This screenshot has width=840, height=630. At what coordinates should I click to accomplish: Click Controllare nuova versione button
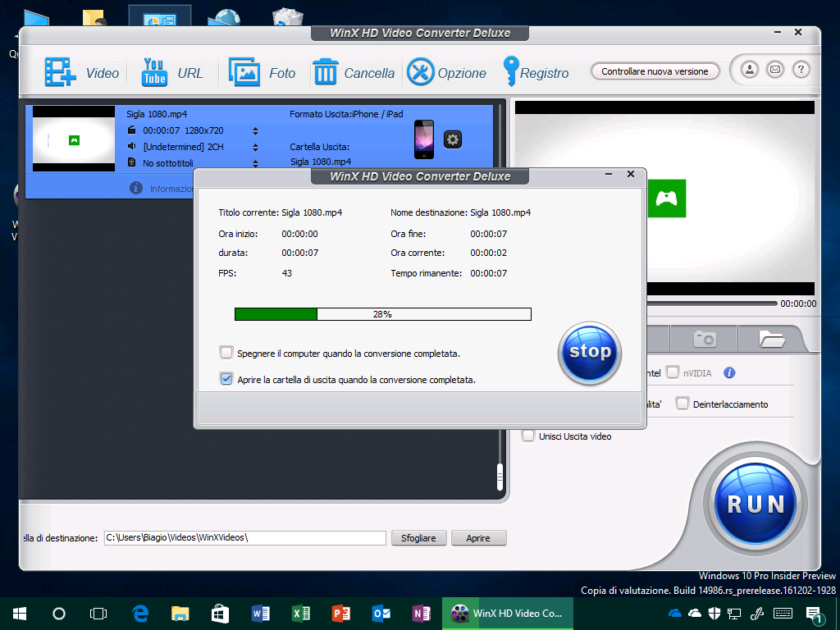point(655,71)
